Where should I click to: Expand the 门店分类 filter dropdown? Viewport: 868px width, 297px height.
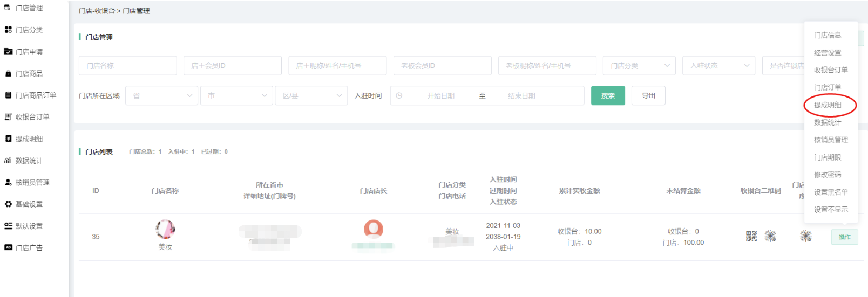(639, 66)
